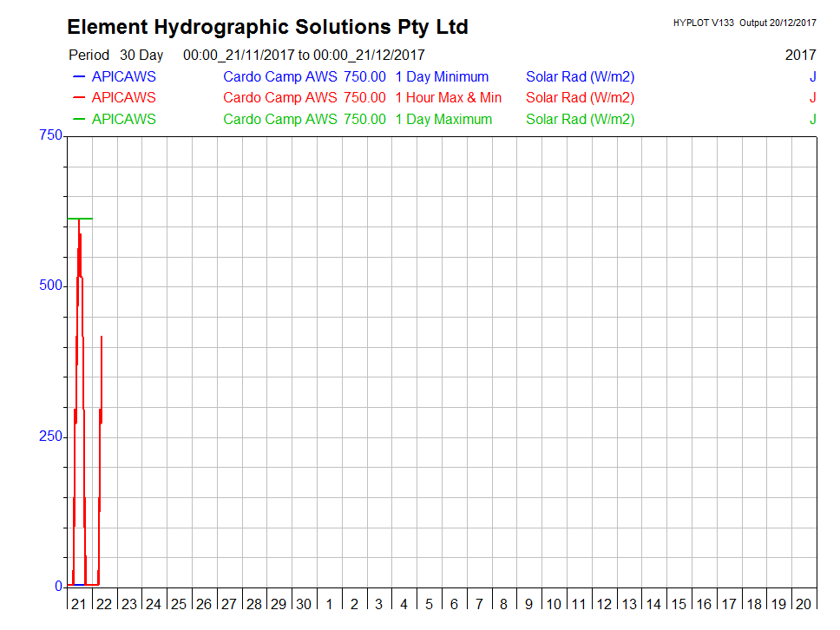Select the '1 Day Minimum' legend label
This screenshot has width=840, height=630.
[x=442, y=76]
